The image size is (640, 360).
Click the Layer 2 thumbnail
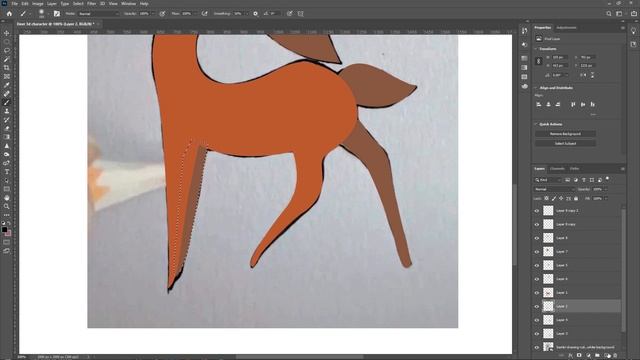[548, 306]
